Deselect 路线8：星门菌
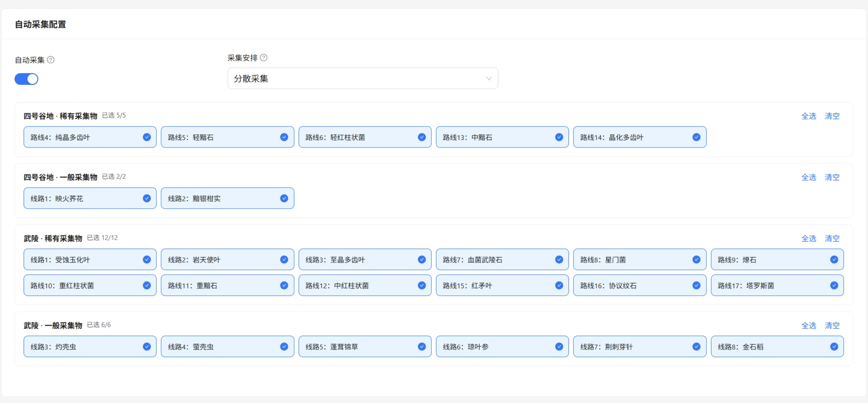 tap(640, 259)
